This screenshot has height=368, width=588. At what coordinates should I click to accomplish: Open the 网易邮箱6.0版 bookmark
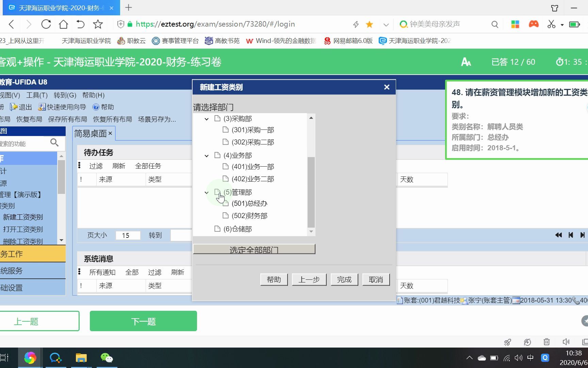tap(348, 41)
